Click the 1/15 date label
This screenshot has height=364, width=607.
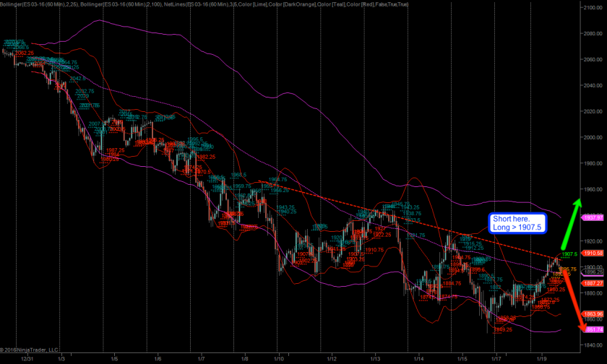coord(462,359)
